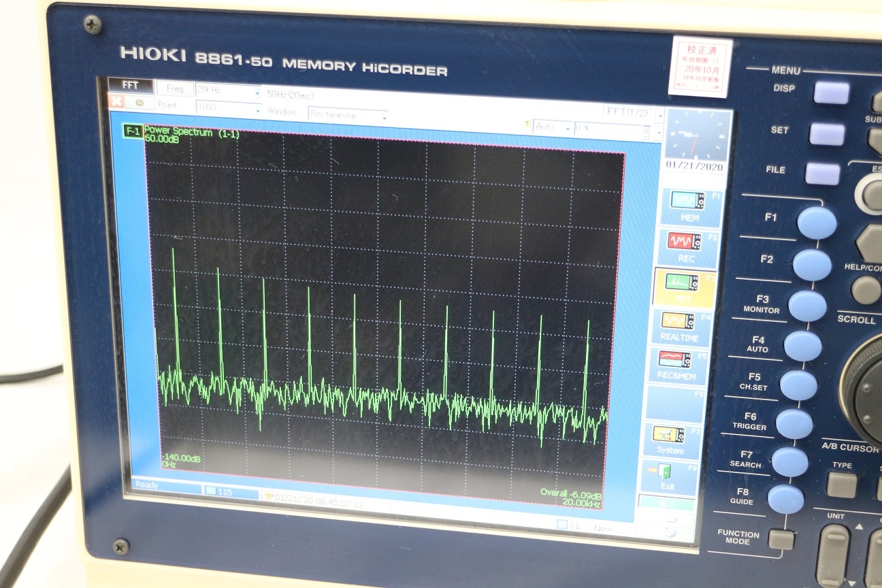Click the analog clock display
The width and height of the screenshot is (882, 588).
[x=698, y=134]
